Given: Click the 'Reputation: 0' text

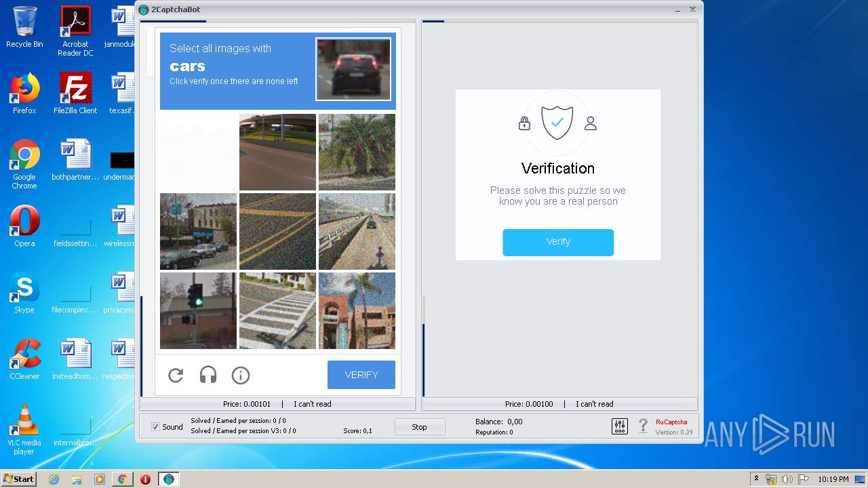Looking at the screenshot, I should (x=494, y=432).
